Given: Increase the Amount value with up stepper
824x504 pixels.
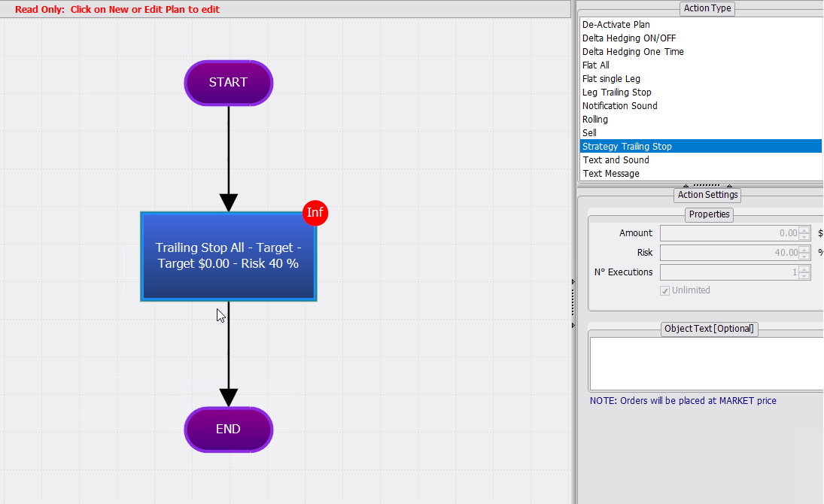Looking at the screenshot, I should [804, 230].
